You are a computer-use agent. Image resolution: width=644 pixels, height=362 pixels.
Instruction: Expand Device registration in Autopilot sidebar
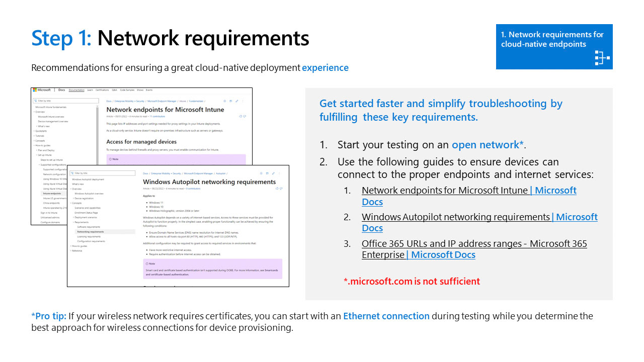(83, 199)
